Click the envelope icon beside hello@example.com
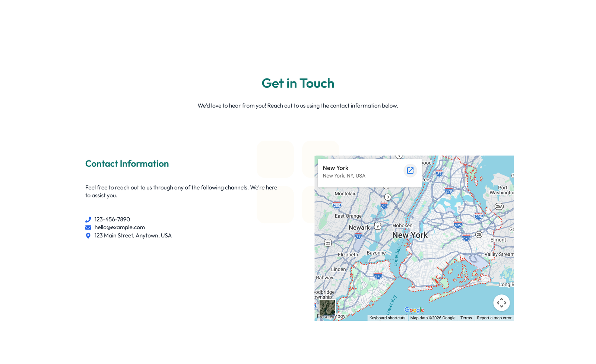 pyautogui.click(x=88, y=227)
